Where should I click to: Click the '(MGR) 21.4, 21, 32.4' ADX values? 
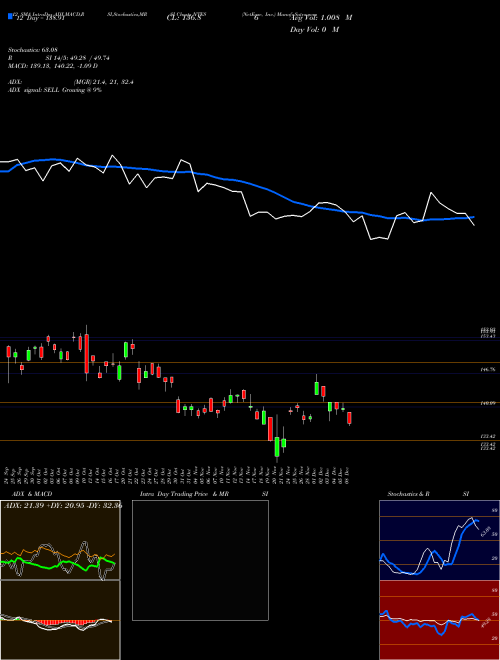pos(103,82)
